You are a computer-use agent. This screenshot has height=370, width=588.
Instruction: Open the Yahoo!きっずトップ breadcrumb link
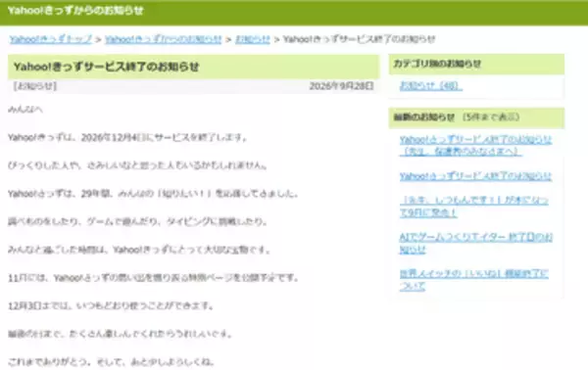point(51,39)
